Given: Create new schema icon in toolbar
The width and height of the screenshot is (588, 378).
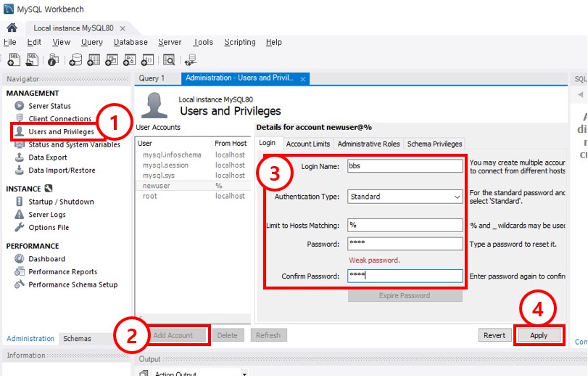Looking at the screenshot, I should (x=75, y=59).
